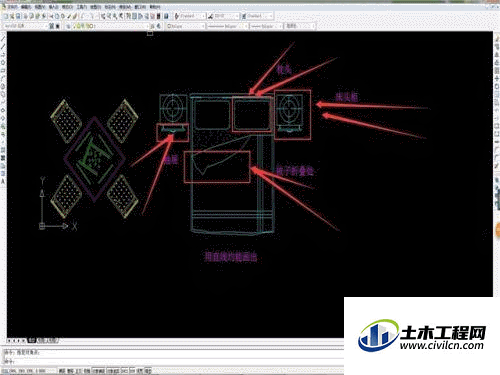Viewport: 500px width, 375px height.
Task: Click in the command line input
Action: (x=173, y=362)
